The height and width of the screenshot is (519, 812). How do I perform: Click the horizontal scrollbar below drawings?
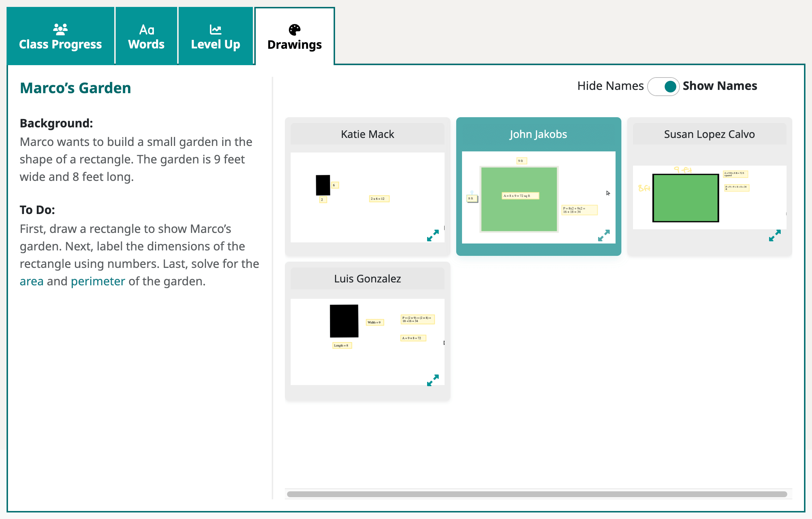click(x=537, y=494)
